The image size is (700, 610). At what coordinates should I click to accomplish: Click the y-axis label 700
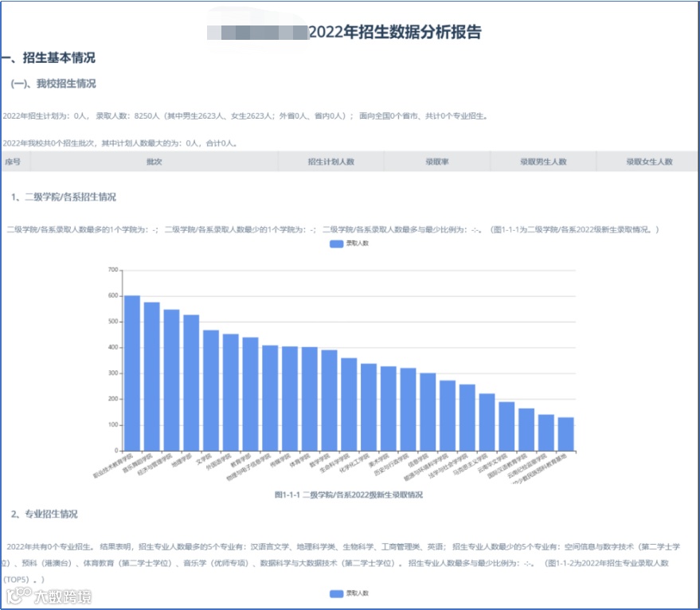(113, 270)
